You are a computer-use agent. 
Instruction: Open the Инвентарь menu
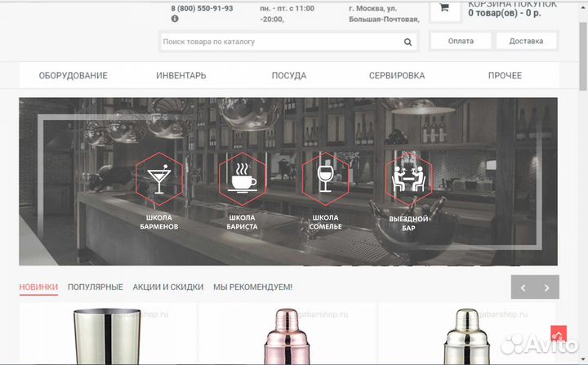coord(181,76)
